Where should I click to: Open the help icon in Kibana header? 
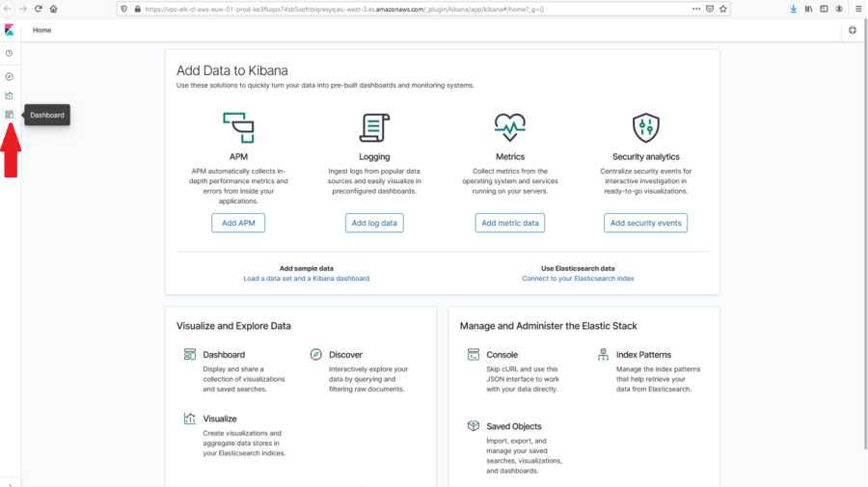coord(853,30)
